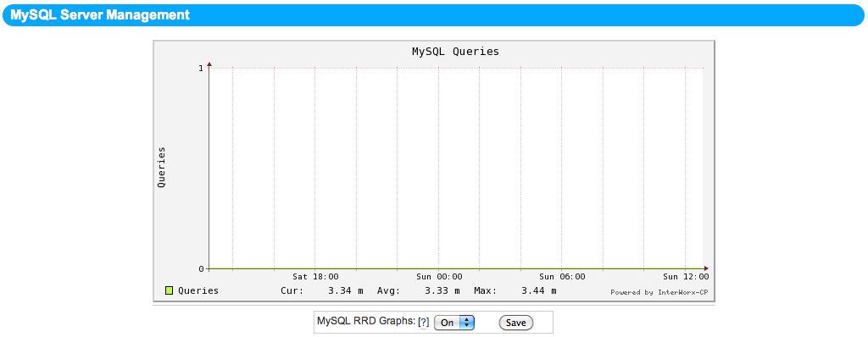This screenshot has width=868, height=337.
Task: Click the MySQL Server Management heading
Action: 100,15
